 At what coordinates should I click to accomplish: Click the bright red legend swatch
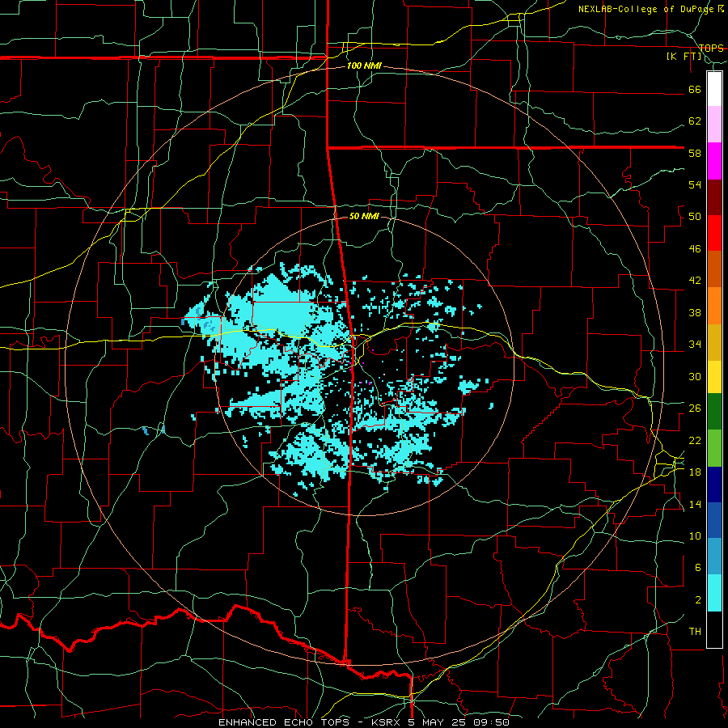[714, 233]
